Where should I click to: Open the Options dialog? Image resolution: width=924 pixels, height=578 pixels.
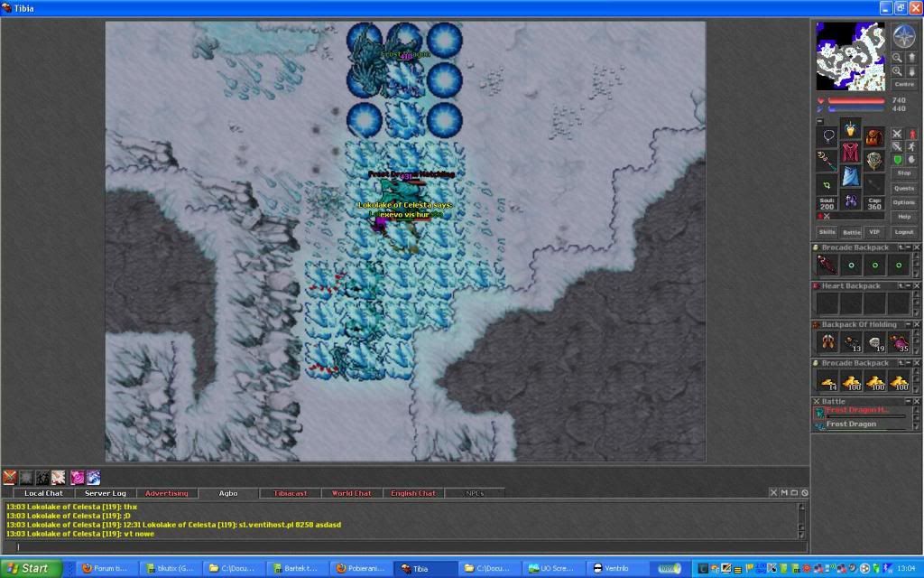coord(904,202)
